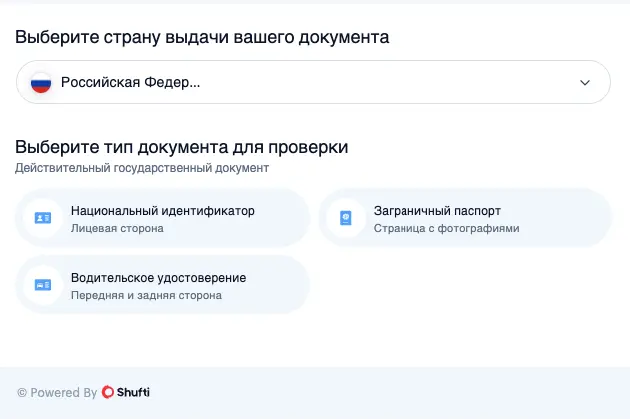
Task: Click the "Действительный государственный документ" caption
Action: pyautogui.click(x=142, y=168)
